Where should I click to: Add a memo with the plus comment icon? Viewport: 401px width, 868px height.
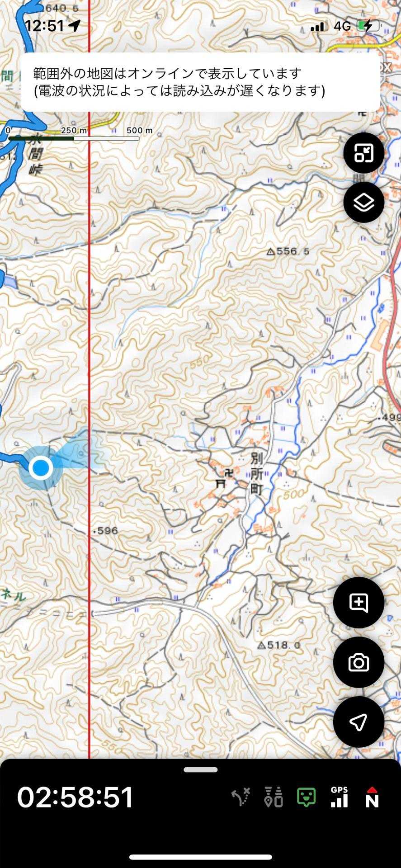(359, 603)
